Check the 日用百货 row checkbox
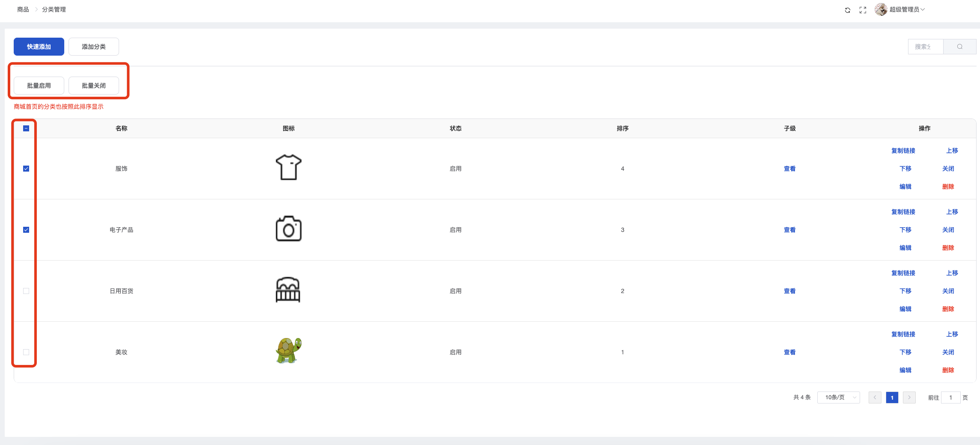 [26, 291]
